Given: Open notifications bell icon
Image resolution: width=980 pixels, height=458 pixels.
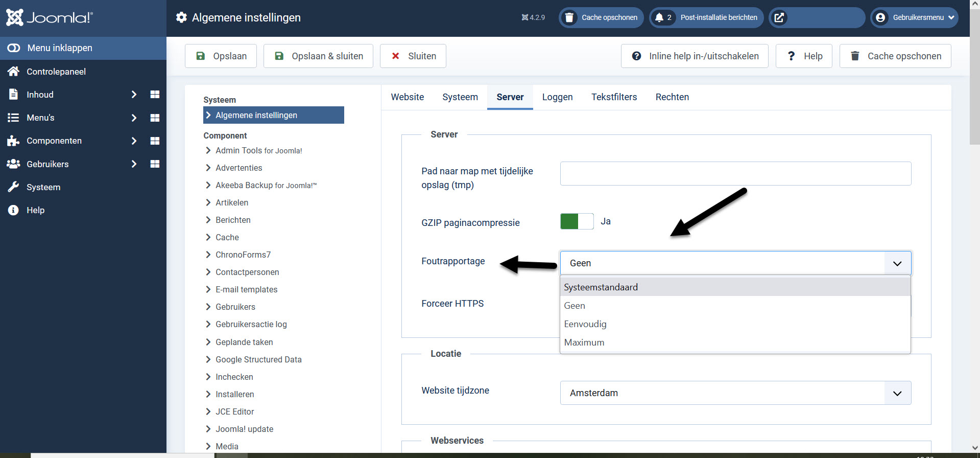Looking at the screenshot, I should tap(659, 17).
